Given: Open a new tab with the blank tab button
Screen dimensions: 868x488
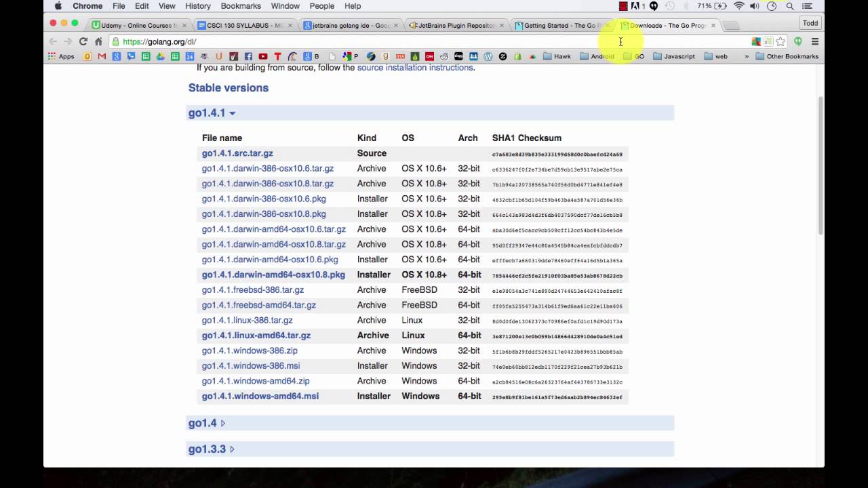Looking at the screenshot, I should [x=730, y=26].
